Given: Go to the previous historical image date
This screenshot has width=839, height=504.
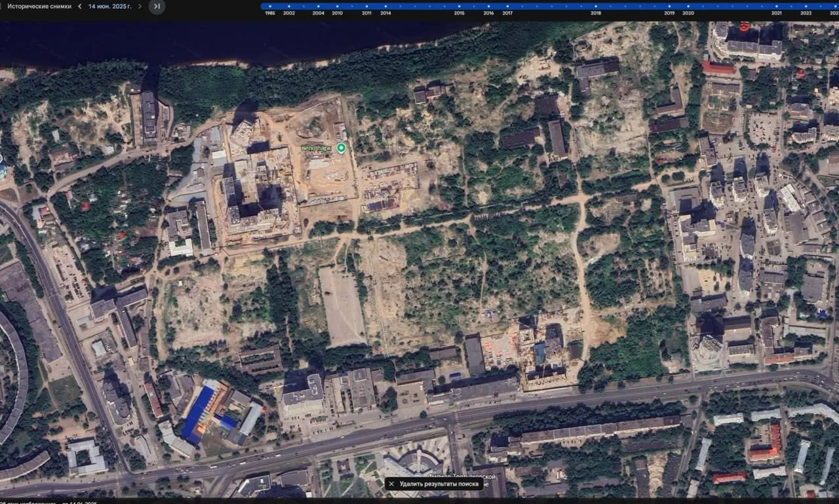Looking at the screenshot, I should pos(79,7).
